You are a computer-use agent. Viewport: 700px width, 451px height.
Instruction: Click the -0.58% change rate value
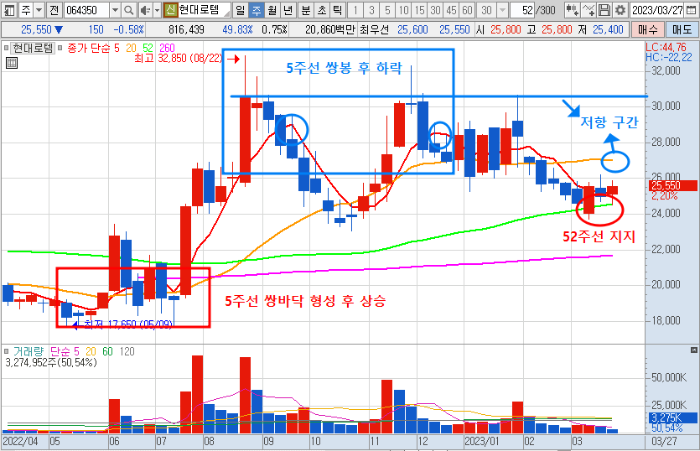[129, 30]
